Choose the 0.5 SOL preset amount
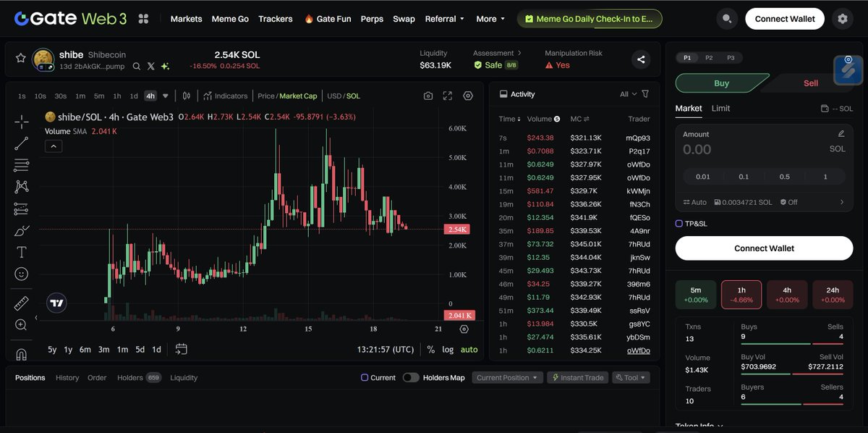This screenshot has height=433, width=868. pos(784,177)
